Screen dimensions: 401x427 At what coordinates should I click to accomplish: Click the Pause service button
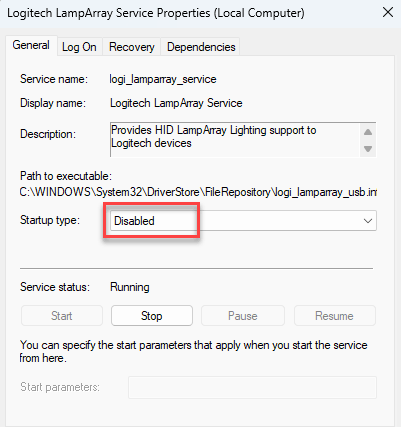[x=243, y=316]
